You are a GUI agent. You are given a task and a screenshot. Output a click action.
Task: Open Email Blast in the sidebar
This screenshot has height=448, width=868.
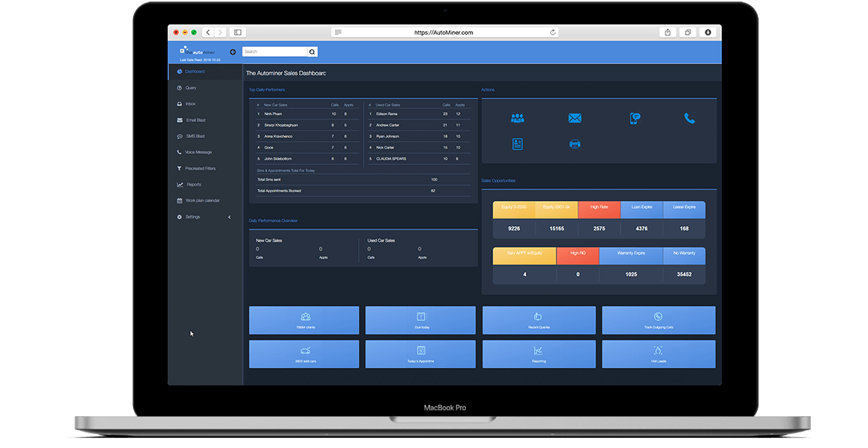[205, 120]
